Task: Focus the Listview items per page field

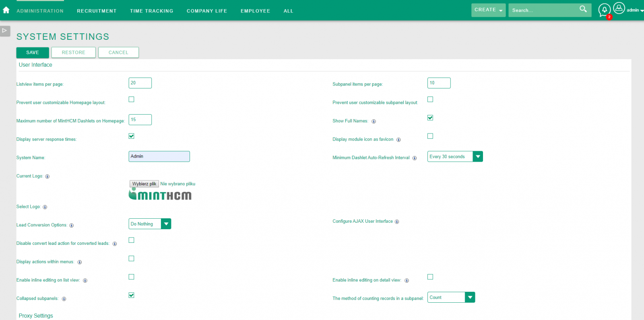Action: (140, 83)
